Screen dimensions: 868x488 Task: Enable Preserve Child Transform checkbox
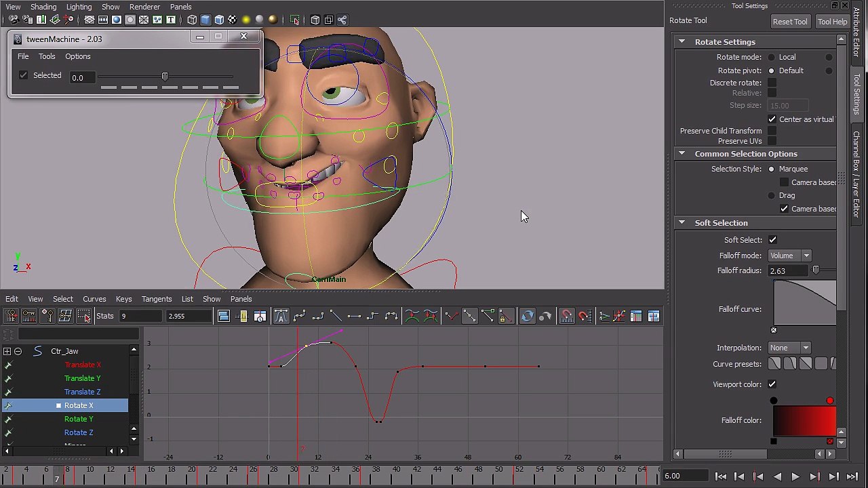click(x=772, y=131)
